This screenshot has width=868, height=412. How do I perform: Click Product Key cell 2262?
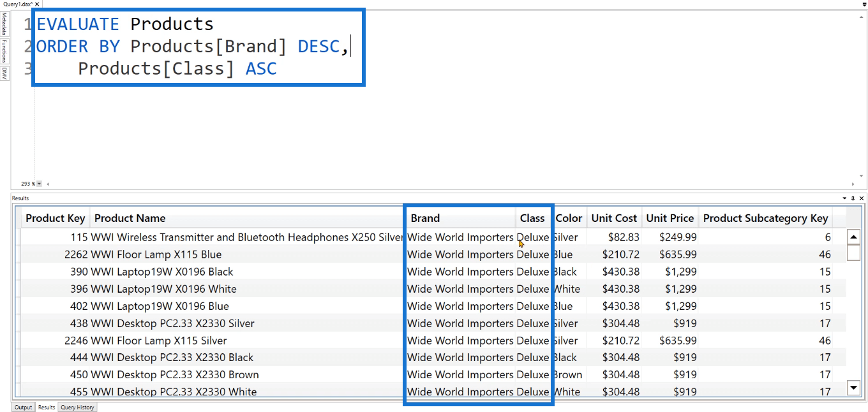[56, 254]
